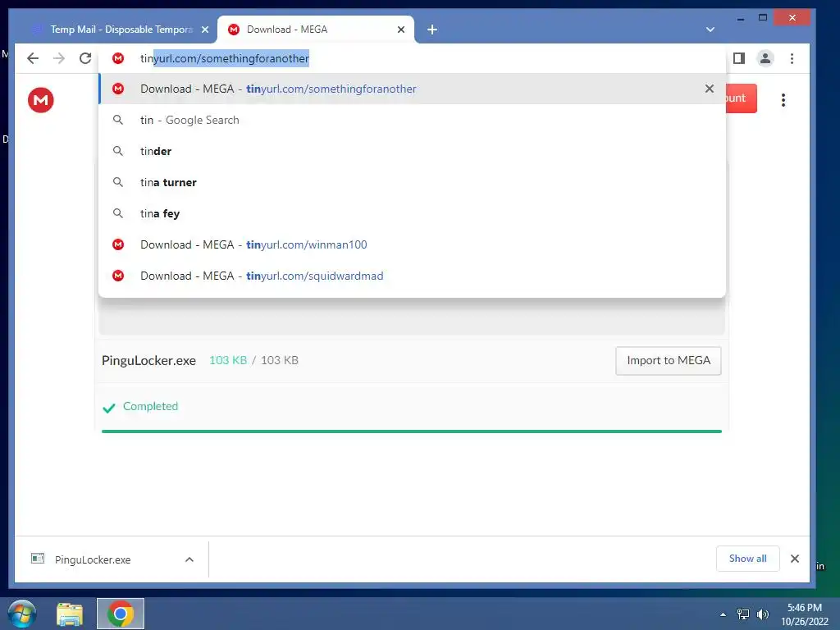The width and height of the screenshot is (840, 630).
Task: Open tinyurl.com/squidwardmad suggestion
Action: coord(412,276)
